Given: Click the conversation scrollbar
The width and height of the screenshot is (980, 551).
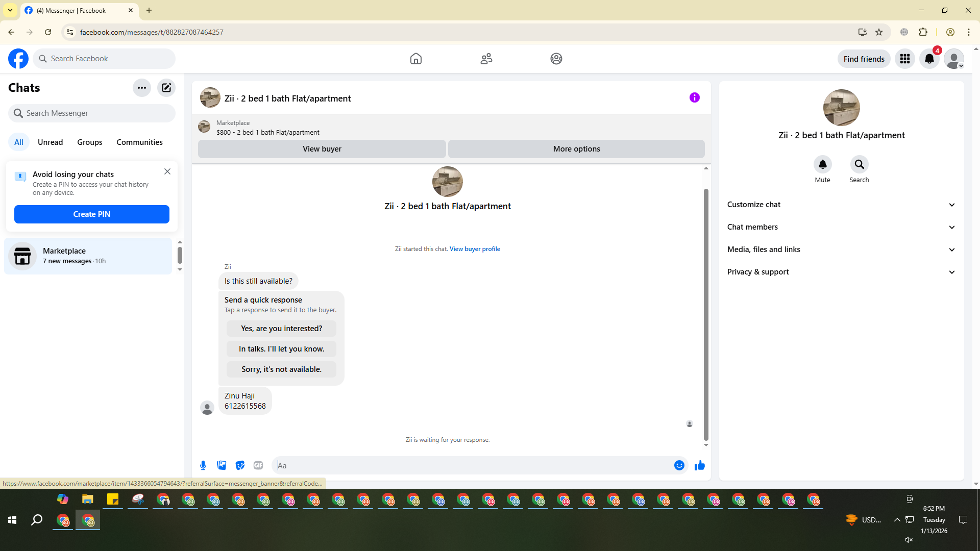Looking at the screenshot, I should pyautogui.click(x=706, y=314).
